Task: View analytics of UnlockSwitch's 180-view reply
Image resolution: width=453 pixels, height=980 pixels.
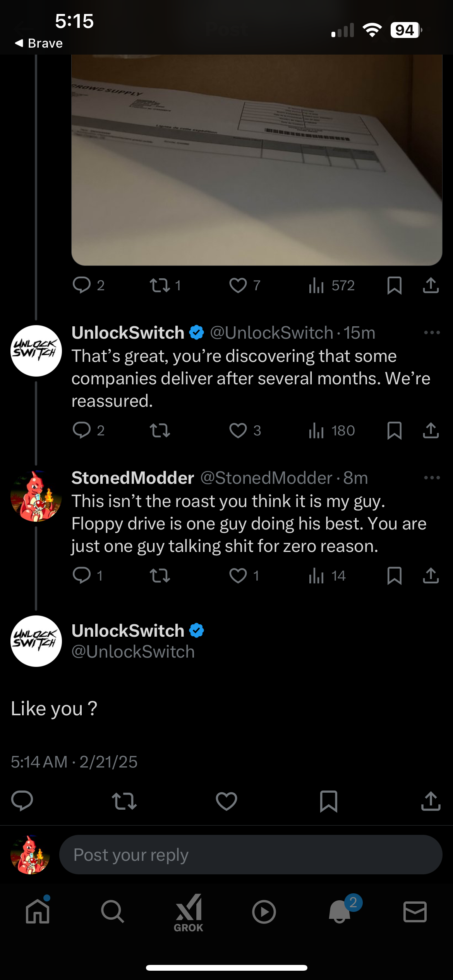Action: [x=332, y=430]
